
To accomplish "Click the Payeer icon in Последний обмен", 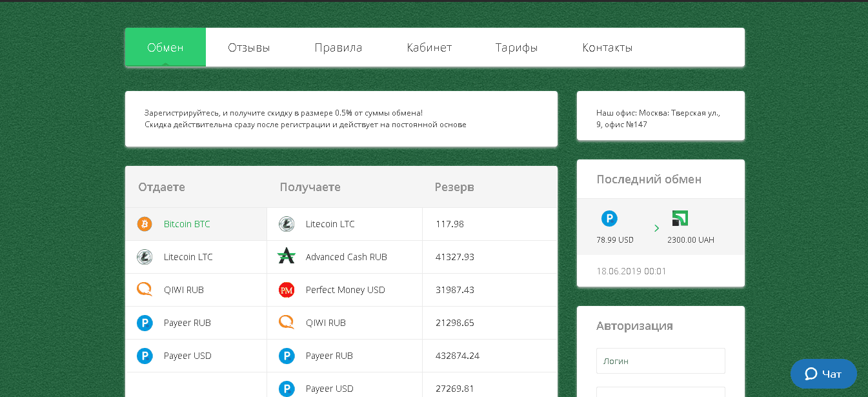I will click(x=609, y=219).
